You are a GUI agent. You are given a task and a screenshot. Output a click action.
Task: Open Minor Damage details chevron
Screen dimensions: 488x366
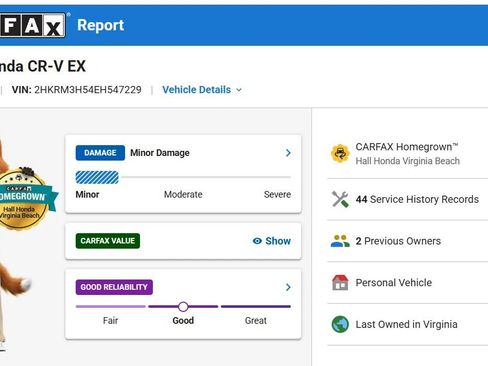pos(288,153)
